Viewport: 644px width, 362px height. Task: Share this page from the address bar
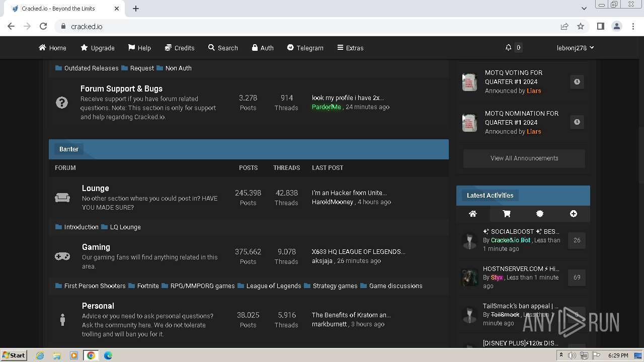(565, 26)
